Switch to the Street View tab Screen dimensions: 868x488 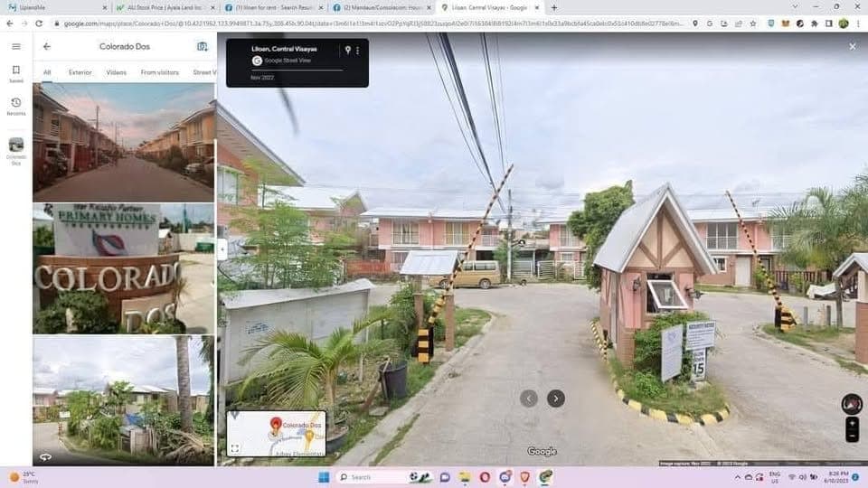coord(203,72)
